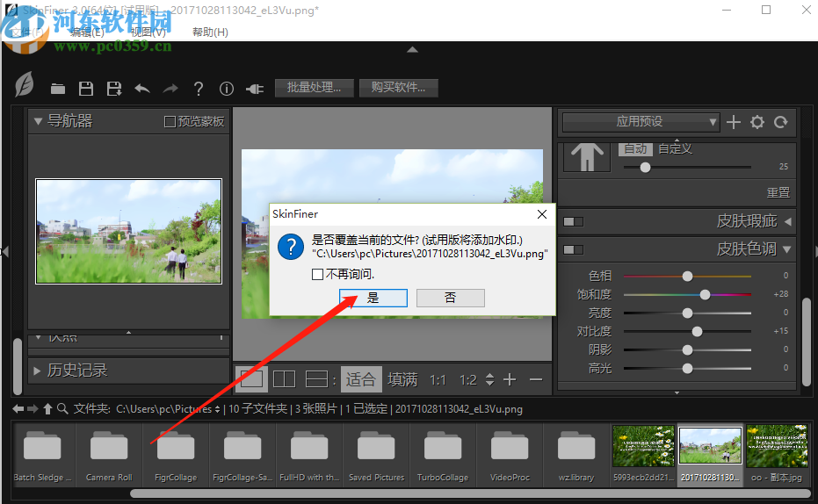Image resolution: width=818 pixels, height=504 pixels.
Task: Open preset settings gear icon
Action: pos(757,122)
